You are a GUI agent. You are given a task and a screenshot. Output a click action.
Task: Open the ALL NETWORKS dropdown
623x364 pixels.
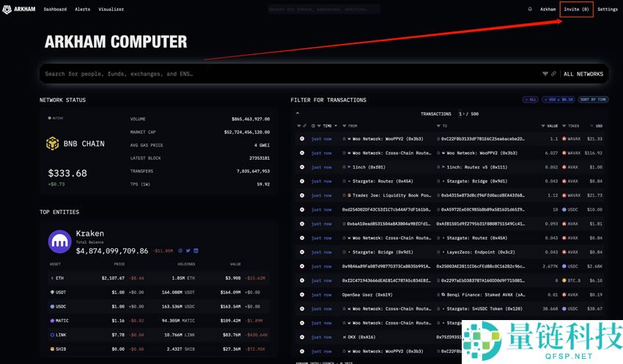click(x=583, y=74)
